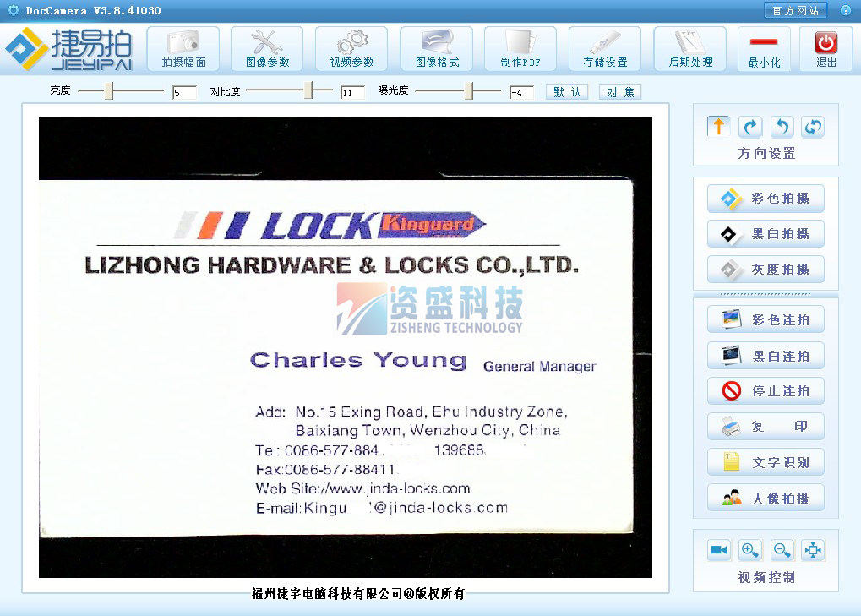The image size is (861, 616).
Task: Click 停止连拍 stop continuous capture
Action: coord(766,391)
